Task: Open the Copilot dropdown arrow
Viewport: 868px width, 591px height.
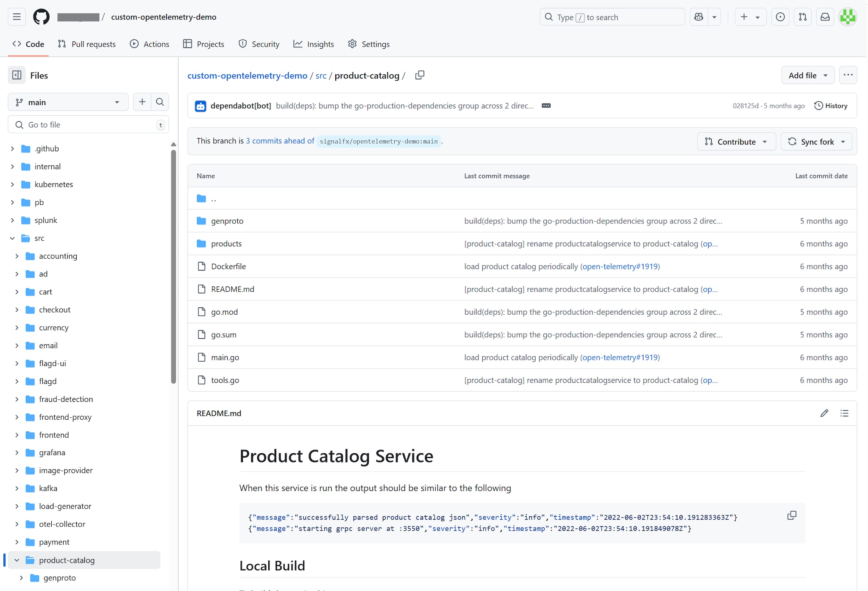Action: tap(715, 17)
